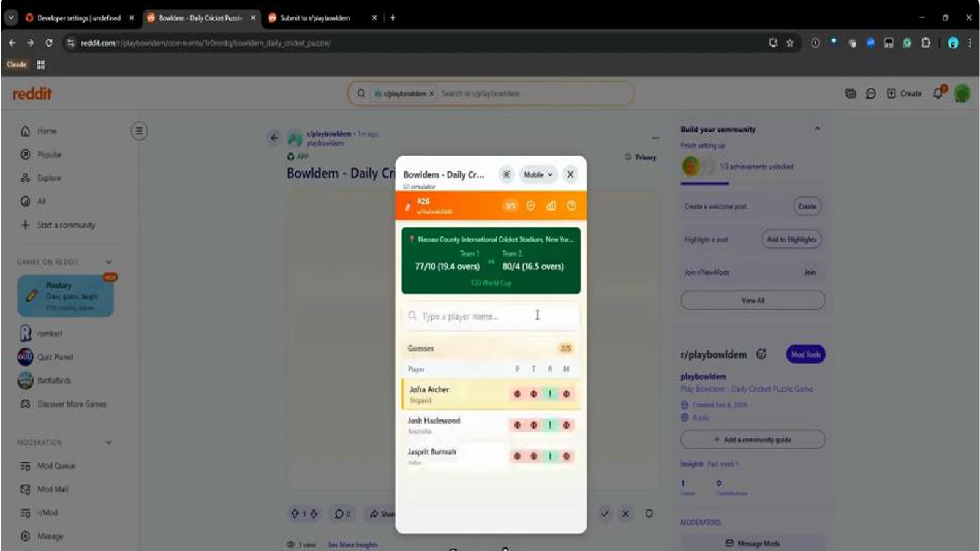This screenshot has height=551, width=980.
Task: Click the Reddit logo
Action: 32,94
